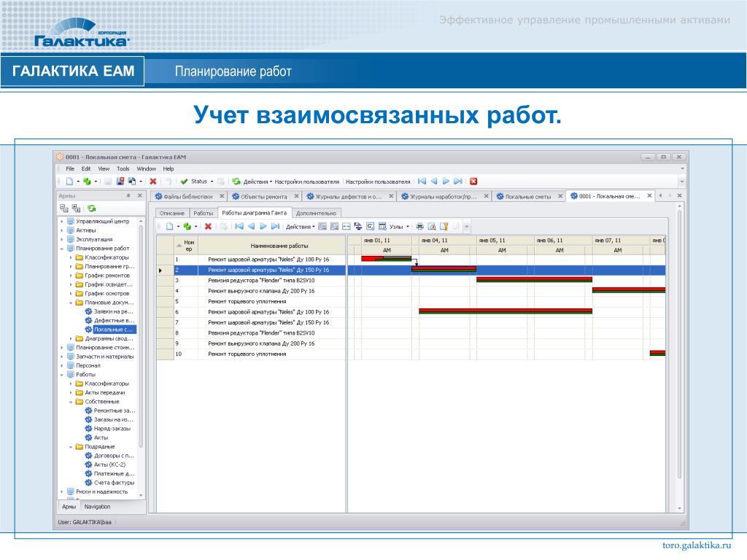Open the Действия menu in the Gantt toolbar
747x560 pixels.
pyautogui.click(x=300, y=227)
